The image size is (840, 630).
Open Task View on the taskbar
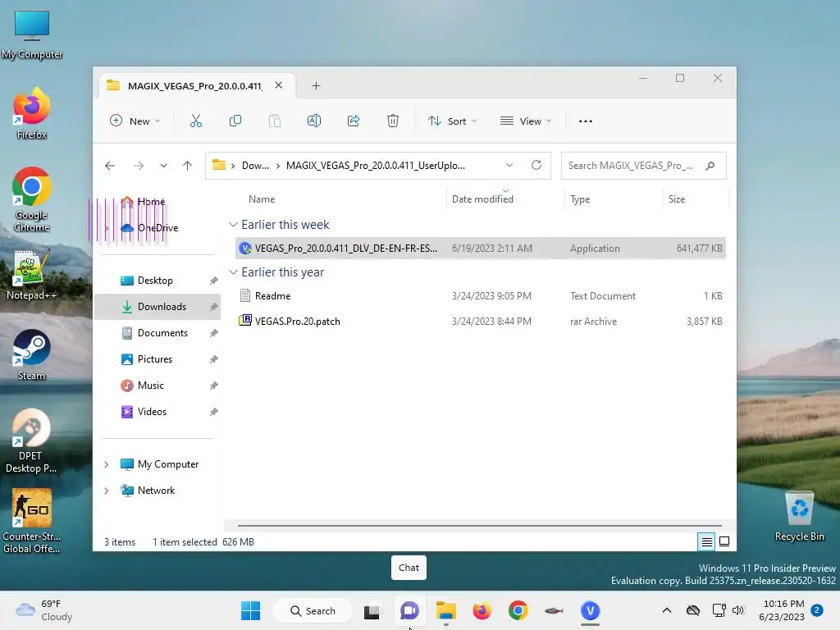372,610
